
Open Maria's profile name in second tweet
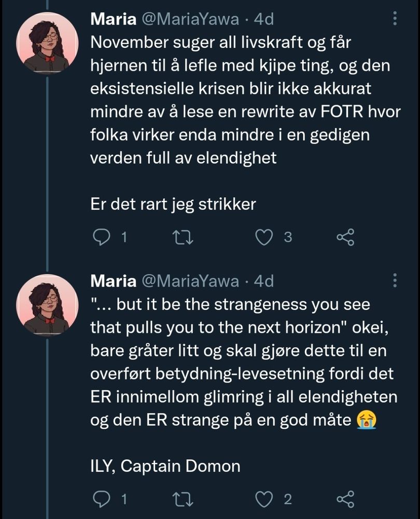pyautogui.click(x=113, y=281)
